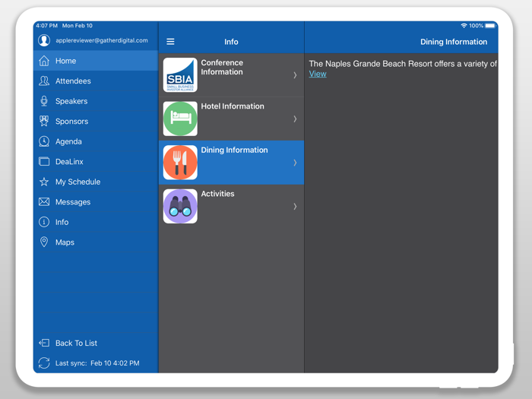Click the View link in Dining Information
532x399 pixels.
click(318, 74)
